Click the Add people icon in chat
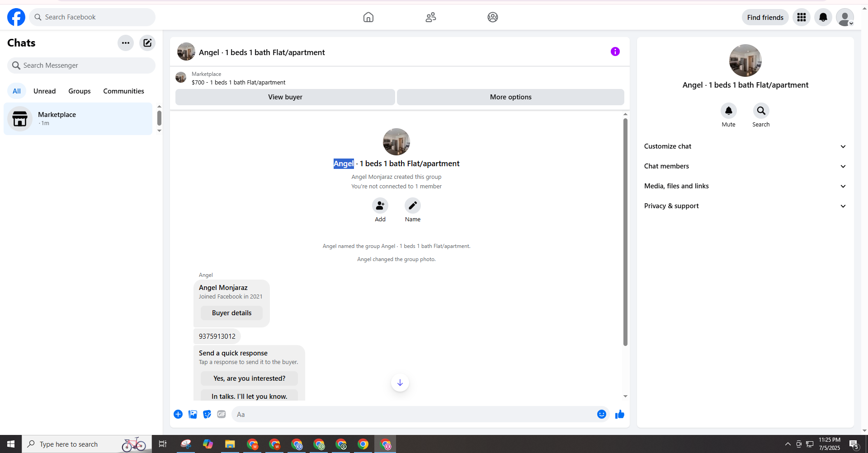The height and width of the screenshot is (453, 868). [x=380, y=205]
